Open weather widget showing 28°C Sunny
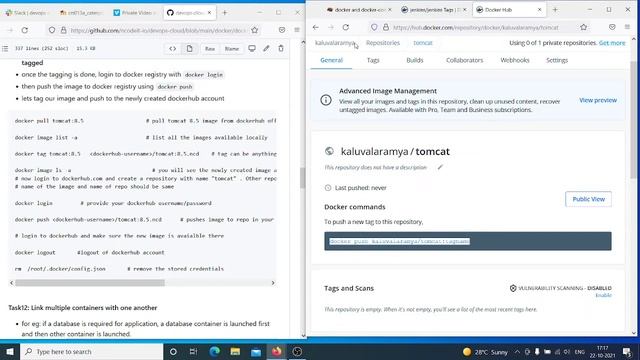Screen dimensions: 640x360 coord(486,351)
